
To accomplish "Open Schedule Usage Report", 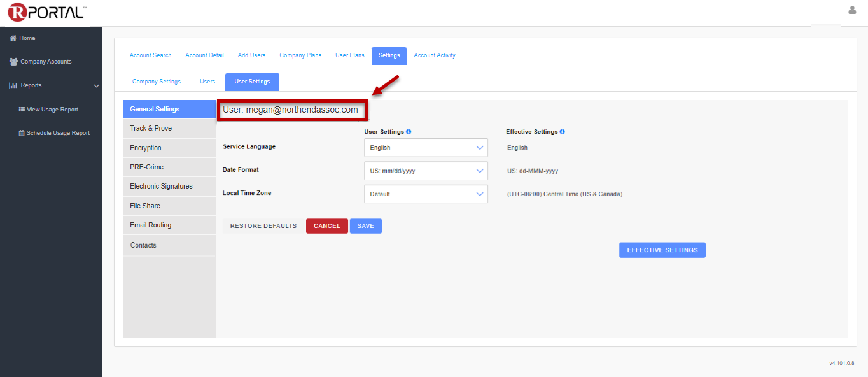I will point(57,133).
